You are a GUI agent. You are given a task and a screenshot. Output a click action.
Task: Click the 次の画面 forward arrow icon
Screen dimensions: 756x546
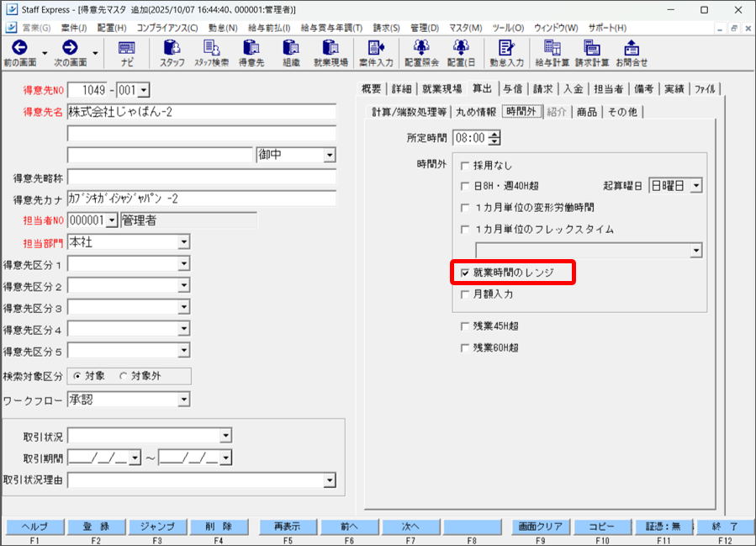click(70, 49)
